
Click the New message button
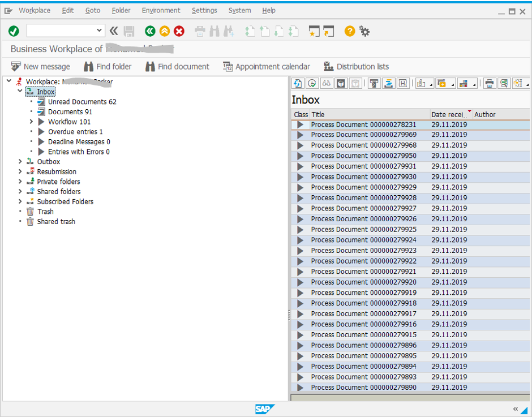[40, 67]
